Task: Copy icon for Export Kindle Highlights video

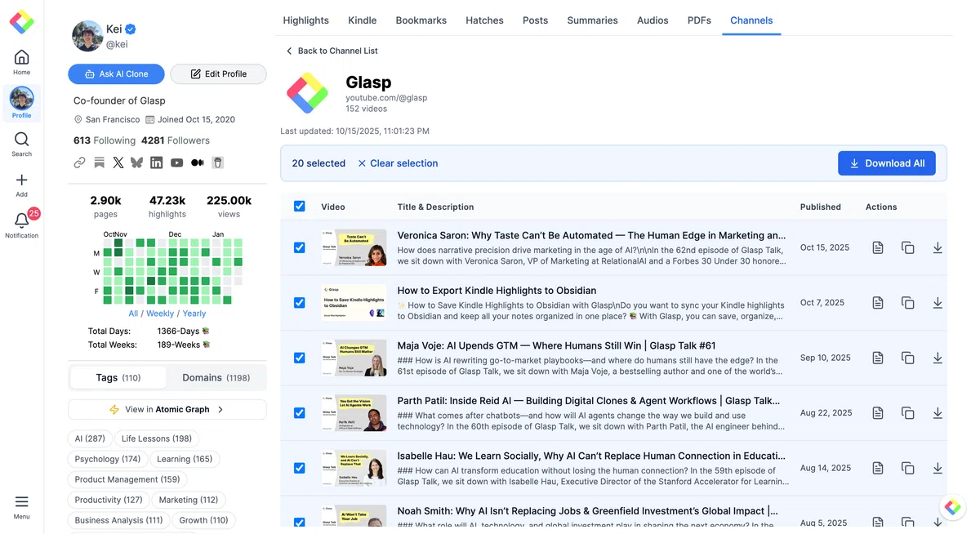Action: point(907,303)
